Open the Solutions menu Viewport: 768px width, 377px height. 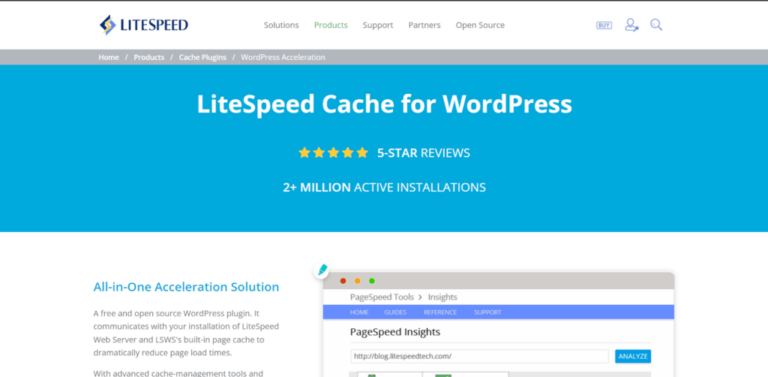[x=281, y=25]
